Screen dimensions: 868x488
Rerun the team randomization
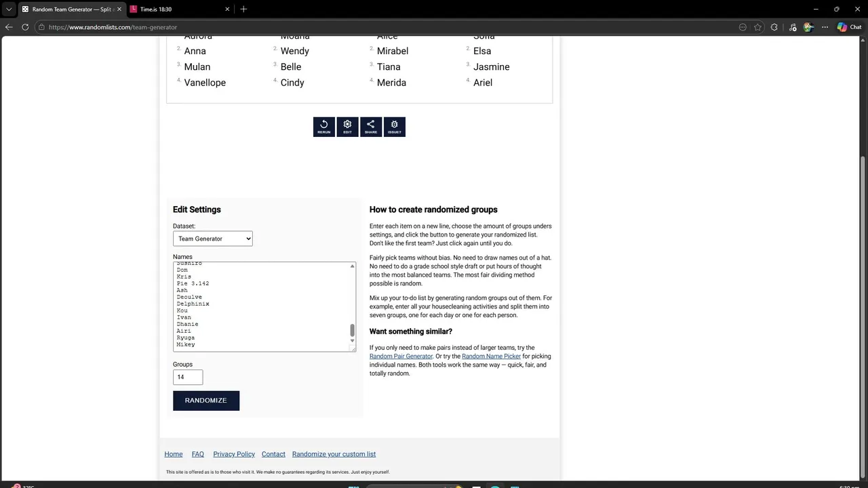pyautogui.click(x=324, y=127)
